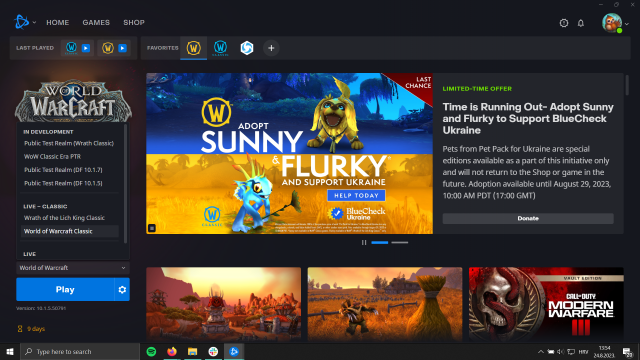Pause the banner carousel
This screenshot has width=640, height=360.
click(x=364, y=242)
